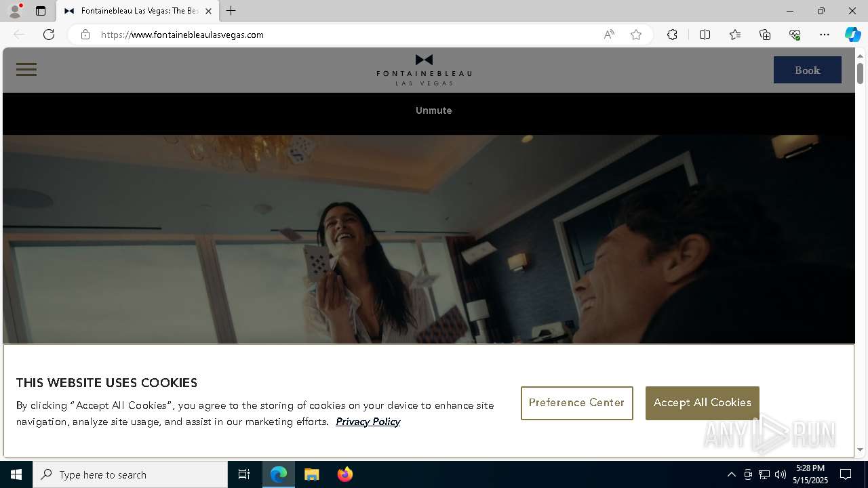Enable split screen view

click(705, 35)
